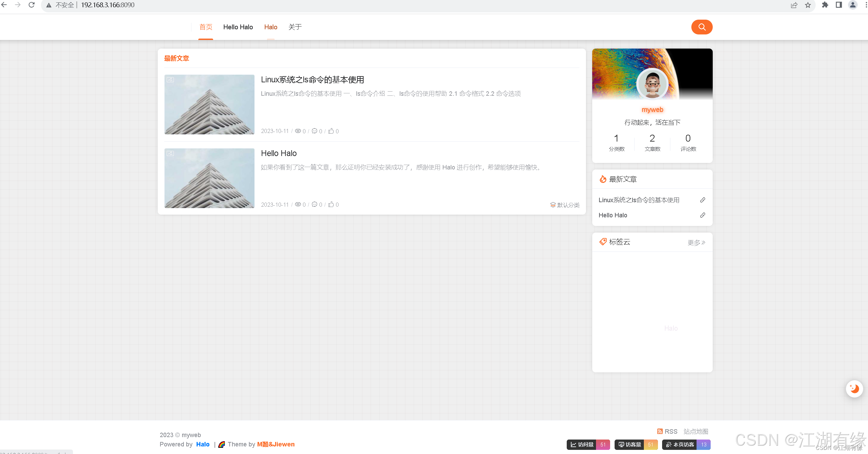Expand tag cloud with 更多 link

696,243
